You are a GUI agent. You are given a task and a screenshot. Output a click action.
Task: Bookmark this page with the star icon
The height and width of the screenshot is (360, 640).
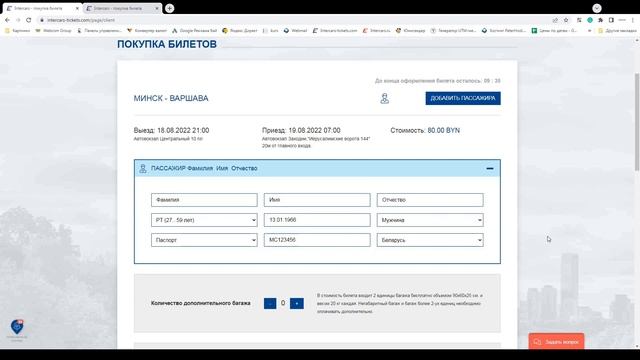click(x=566, y=20)
